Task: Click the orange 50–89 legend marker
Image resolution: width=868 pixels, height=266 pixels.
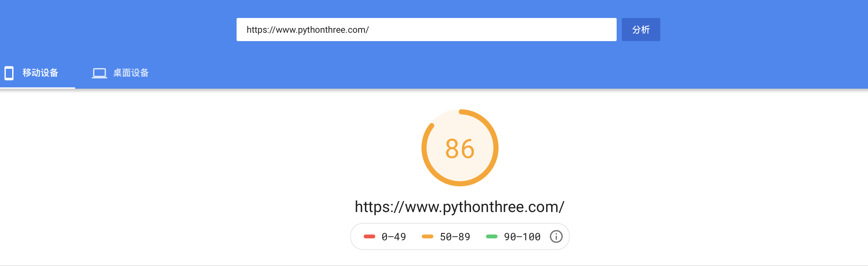Action: 427,237
